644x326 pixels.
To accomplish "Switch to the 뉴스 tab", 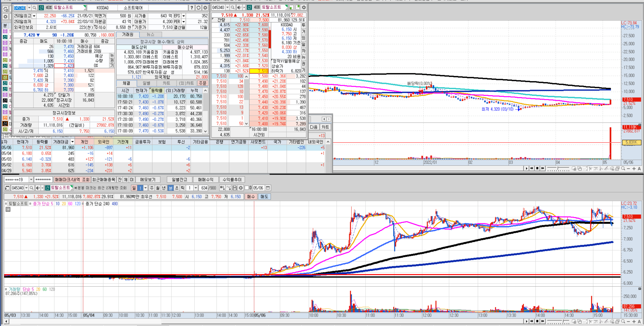I will 150,34.
